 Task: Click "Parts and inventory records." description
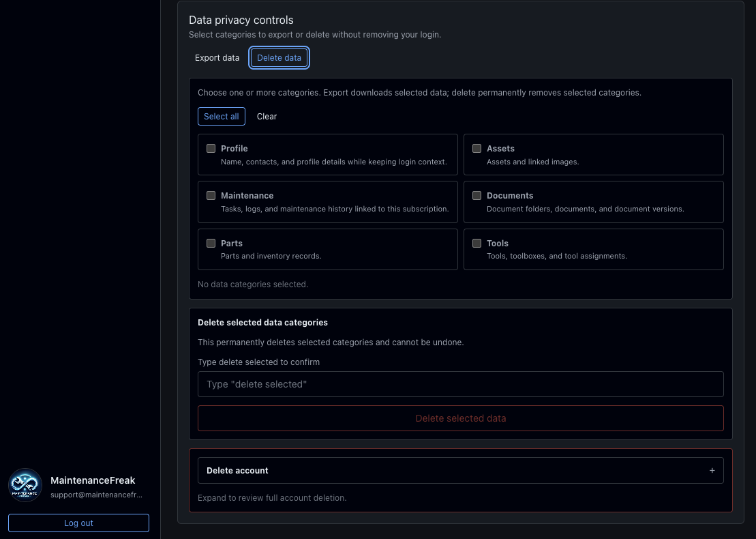click(x=271, y=256)
